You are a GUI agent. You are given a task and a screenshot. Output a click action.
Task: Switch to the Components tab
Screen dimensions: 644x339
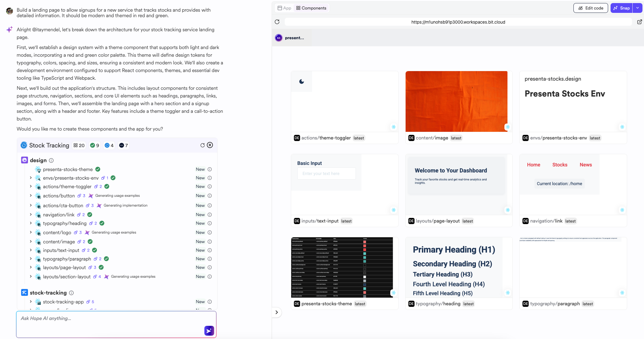point(311,8)
